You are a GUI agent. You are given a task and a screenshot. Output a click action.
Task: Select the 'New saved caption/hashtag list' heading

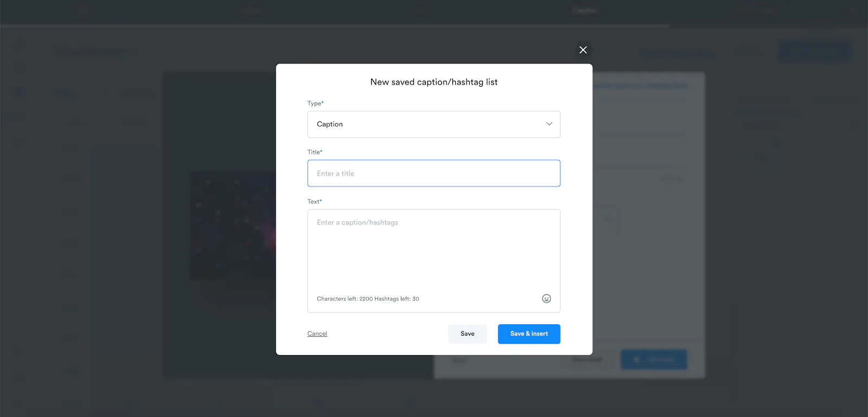tap(434, 82)
